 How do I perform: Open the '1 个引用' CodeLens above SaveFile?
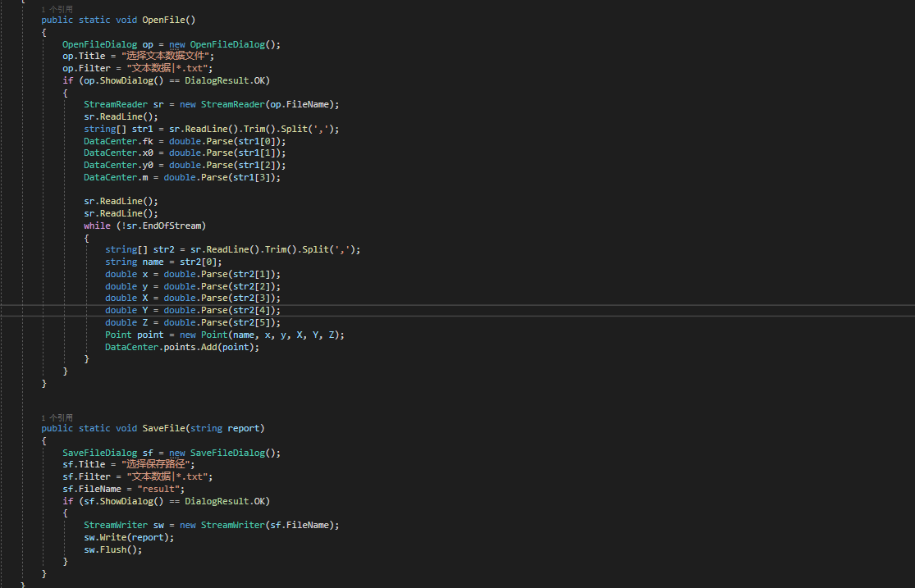coord(57,417)
